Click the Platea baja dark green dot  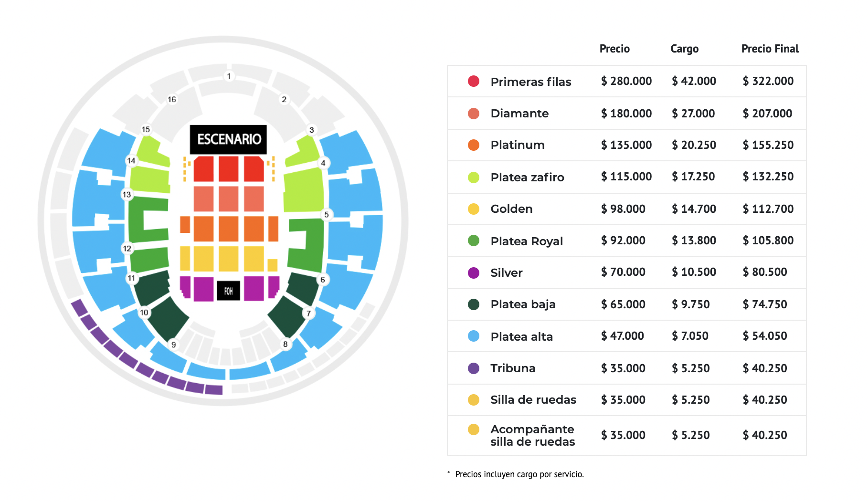tap(473, 304)
